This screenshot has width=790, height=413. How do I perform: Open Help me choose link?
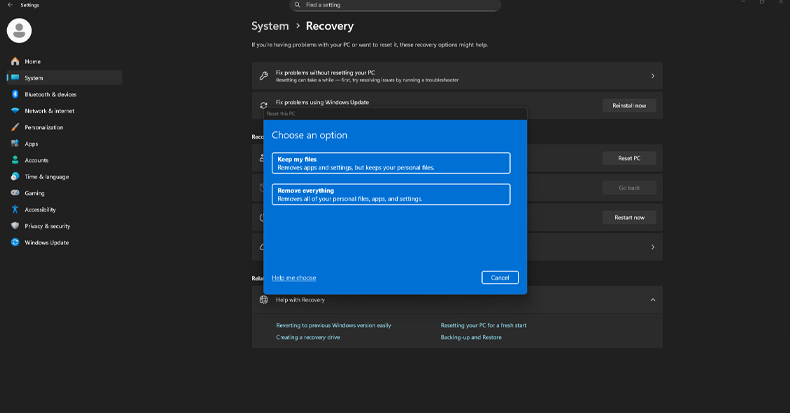pyautogui.click(x=294, y=278)
